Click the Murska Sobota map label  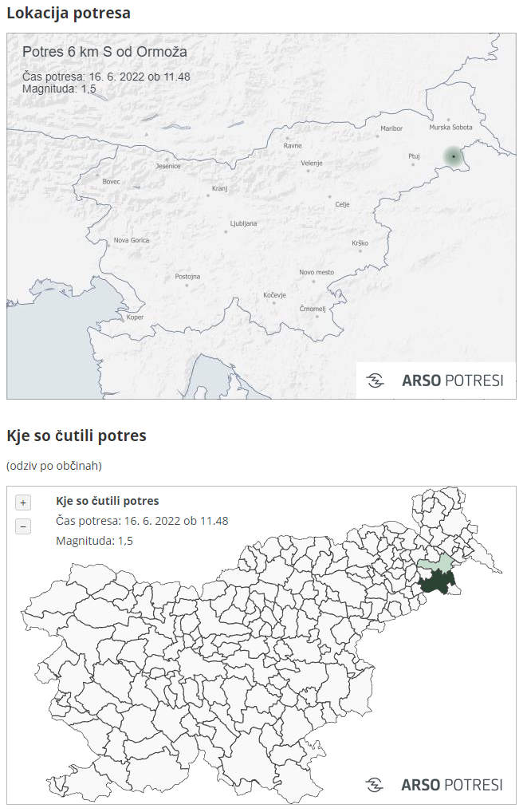[450, 127]
